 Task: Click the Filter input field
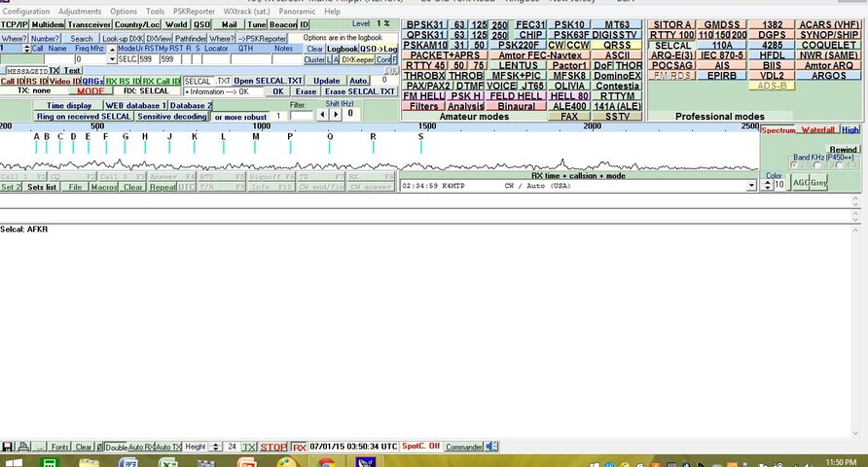302,115
